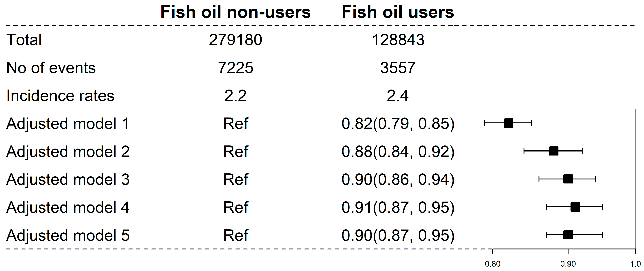Viewport: 644px width, 271px height.
Task: Click the square marker for model 4
Action: coord(575,207)
